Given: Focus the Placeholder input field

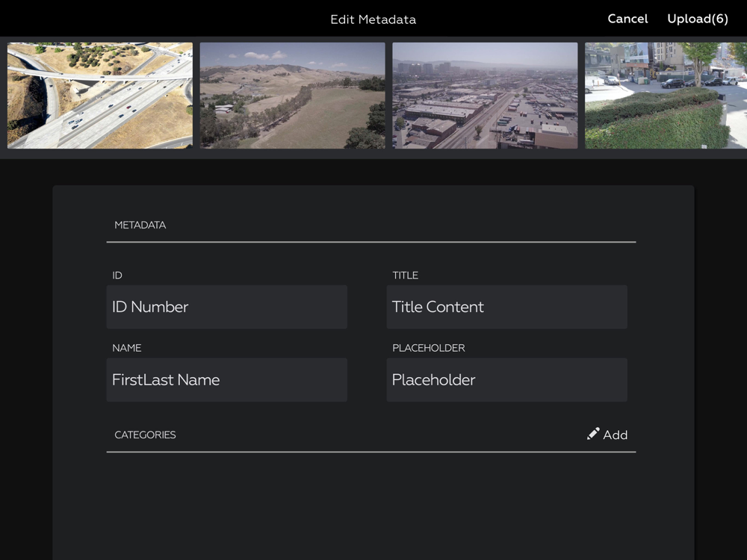Looking at the screenshot, I should pyautogui.click(x=507, y=380).
